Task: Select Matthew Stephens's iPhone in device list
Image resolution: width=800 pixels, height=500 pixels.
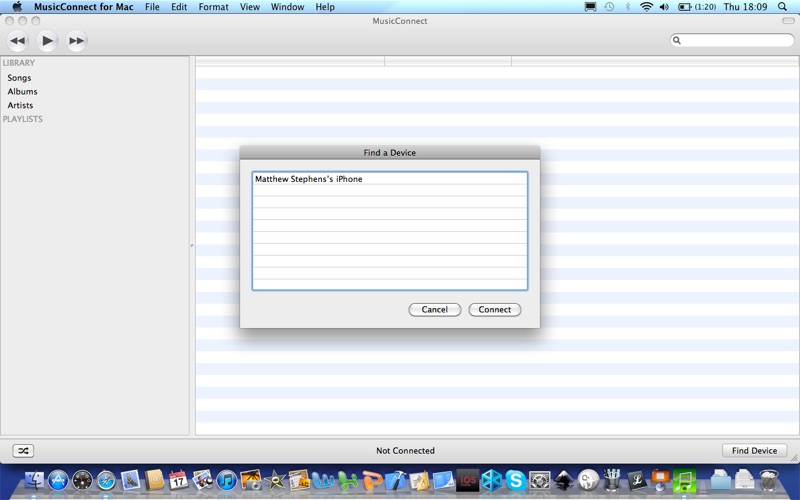Action: 390,179
